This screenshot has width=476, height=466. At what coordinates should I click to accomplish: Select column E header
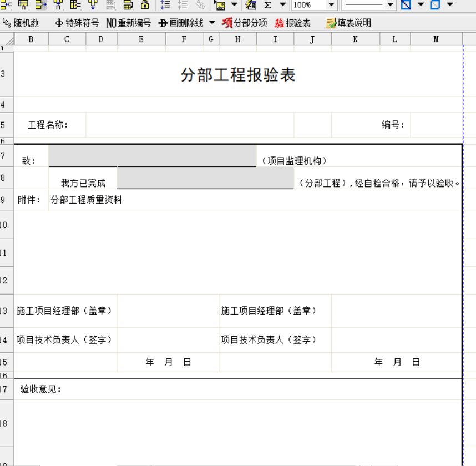pos(141,39)
